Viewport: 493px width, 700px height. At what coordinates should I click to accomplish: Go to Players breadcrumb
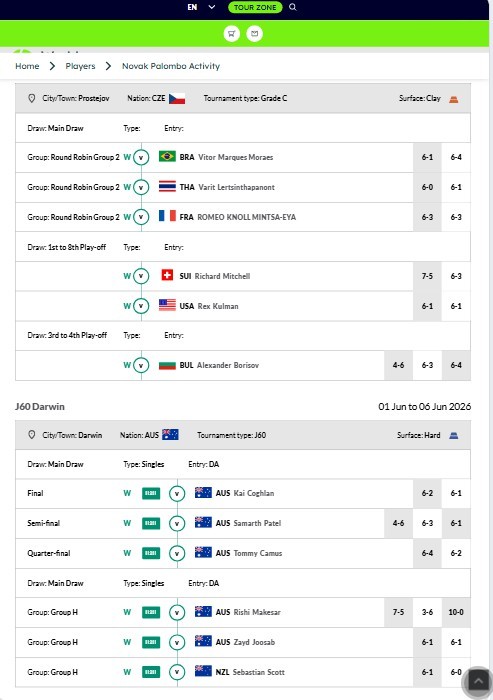point(80,66)
